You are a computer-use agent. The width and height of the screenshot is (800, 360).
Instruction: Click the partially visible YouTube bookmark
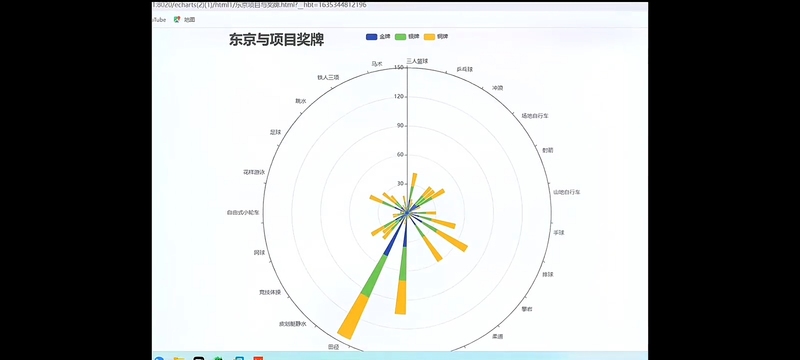click(159, 19)
